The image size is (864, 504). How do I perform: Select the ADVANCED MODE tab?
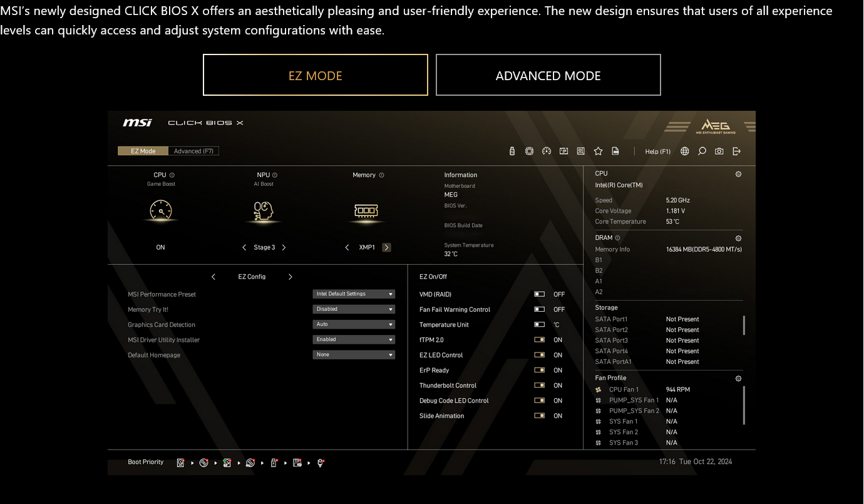(x=548, y=75)
